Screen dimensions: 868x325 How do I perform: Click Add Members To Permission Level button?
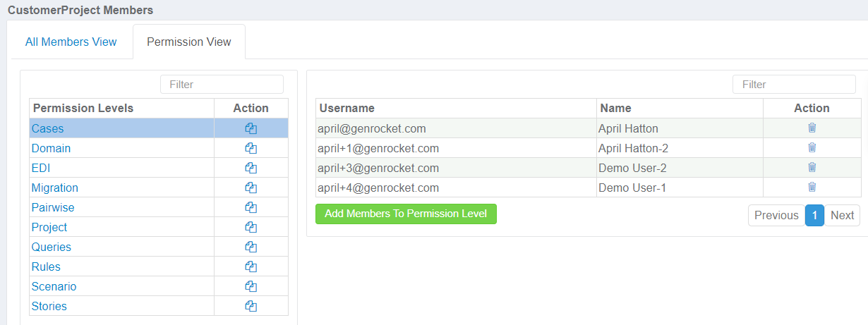tap(406, 214)
